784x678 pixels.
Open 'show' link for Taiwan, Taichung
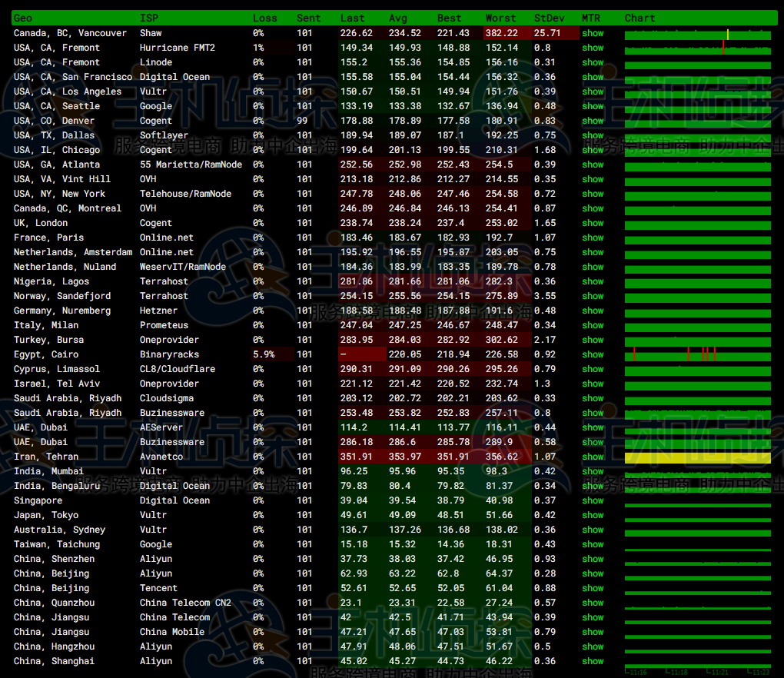593,544
